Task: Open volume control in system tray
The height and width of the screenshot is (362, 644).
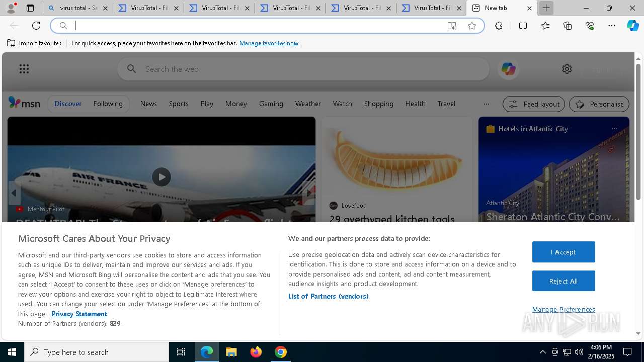Action: click(579, 352)
